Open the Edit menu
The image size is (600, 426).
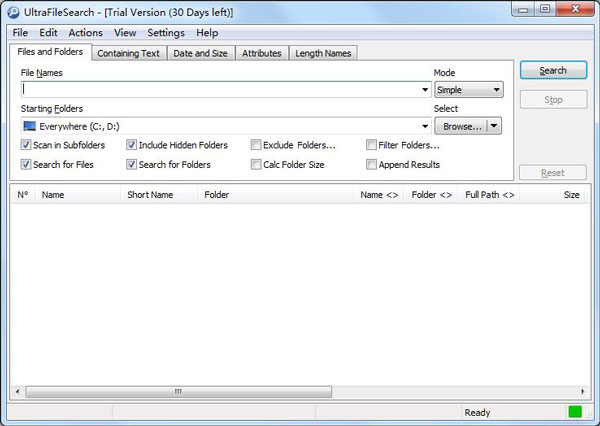[x=48, y=33]
